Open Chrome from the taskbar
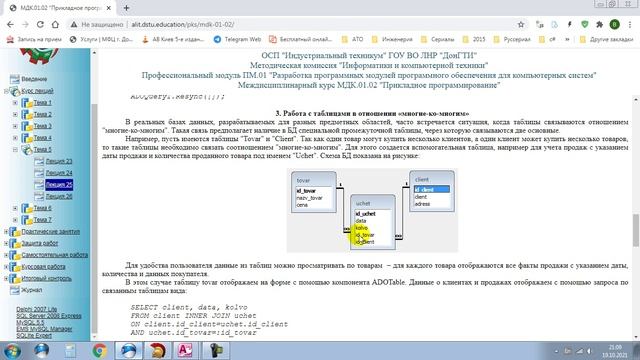The height and width of the screenshot is (360, 640). pyautogui.click(x=99, y=351)
